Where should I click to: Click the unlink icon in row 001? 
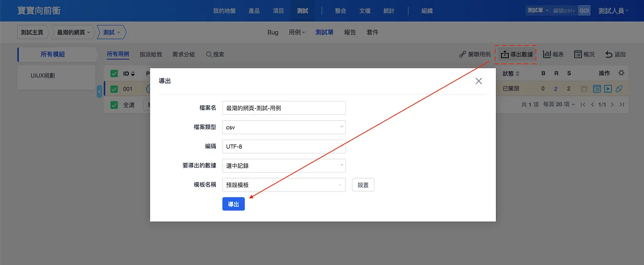[x=619, y=89]
